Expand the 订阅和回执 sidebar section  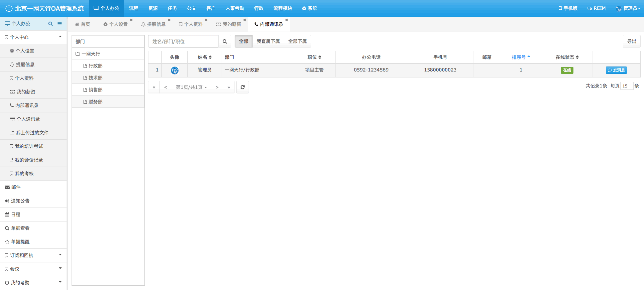(33, 255)
